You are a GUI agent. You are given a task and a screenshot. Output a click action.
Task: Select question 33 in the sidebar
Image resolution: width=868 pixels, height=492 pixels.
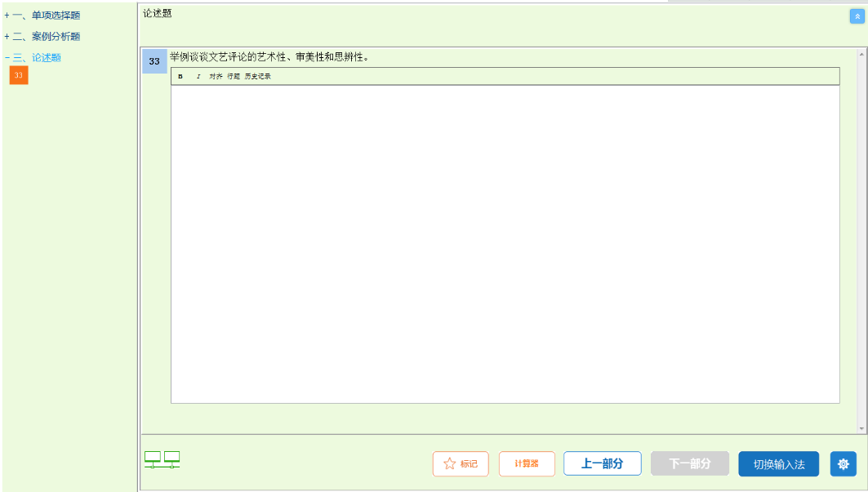[19, 75]
